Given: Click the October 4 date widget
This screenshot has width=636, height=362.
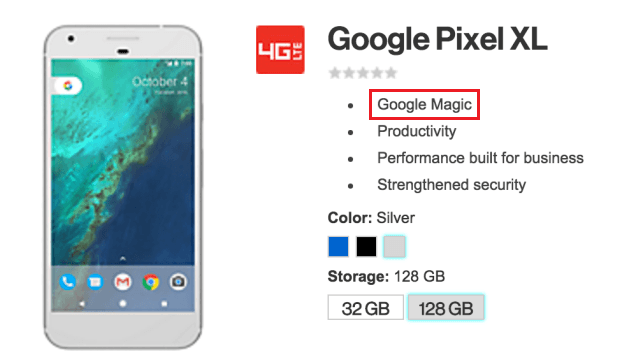Looking at the screenshot, I should click(x=160, y=82).
